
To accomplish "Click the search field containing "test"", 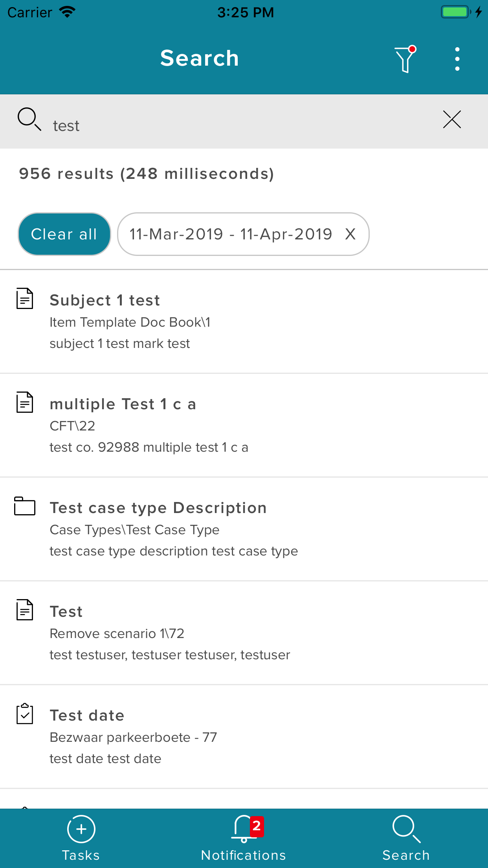I will 236,126.
